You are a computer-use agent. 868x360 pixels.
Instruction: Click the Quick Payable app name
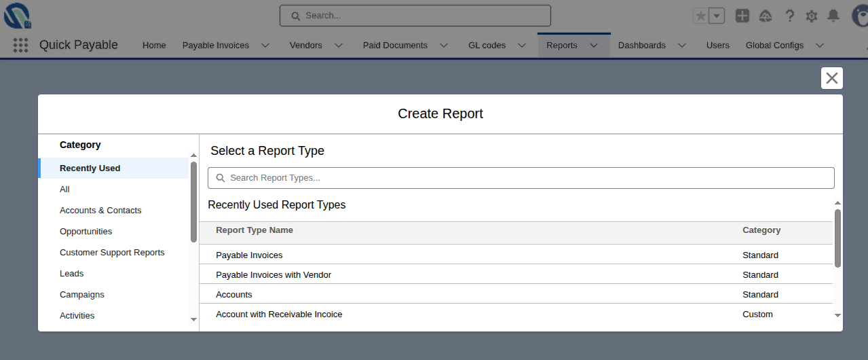[x=79, y=45]
